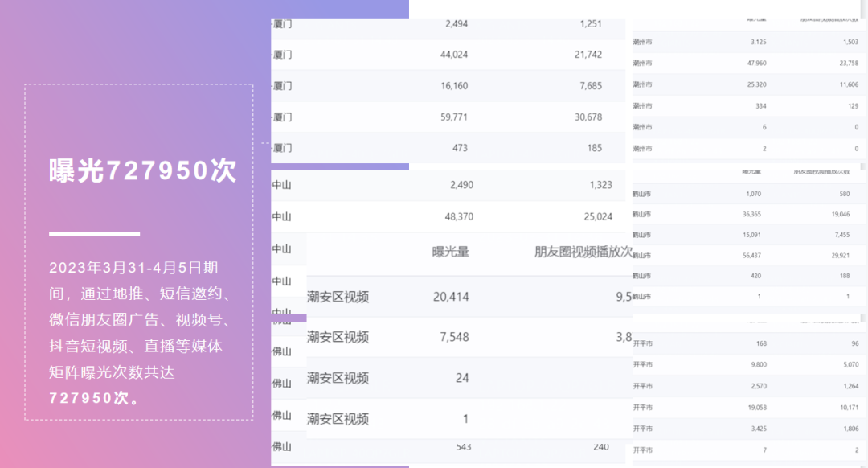The height and width of the screenshot is (468, 868).
Task: Select the 潮州市 value 11,606
Action: pos(849,84)
